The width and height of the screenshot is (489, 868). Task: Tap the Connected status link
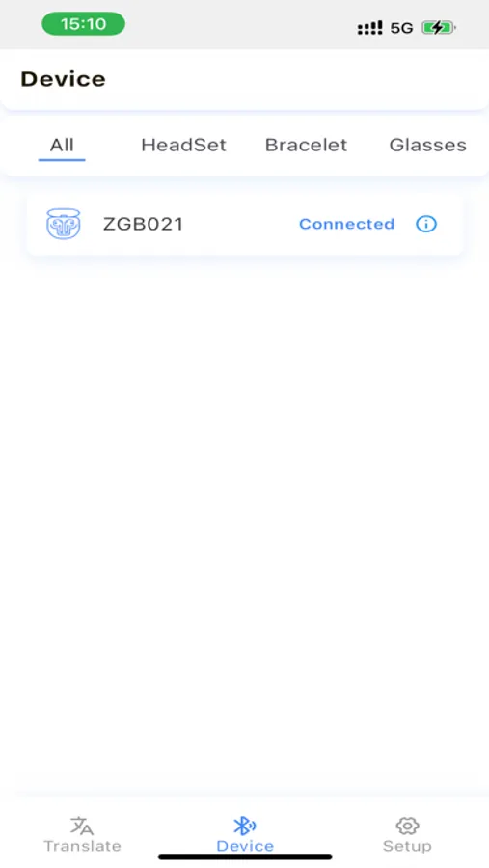tap(346, 224)
